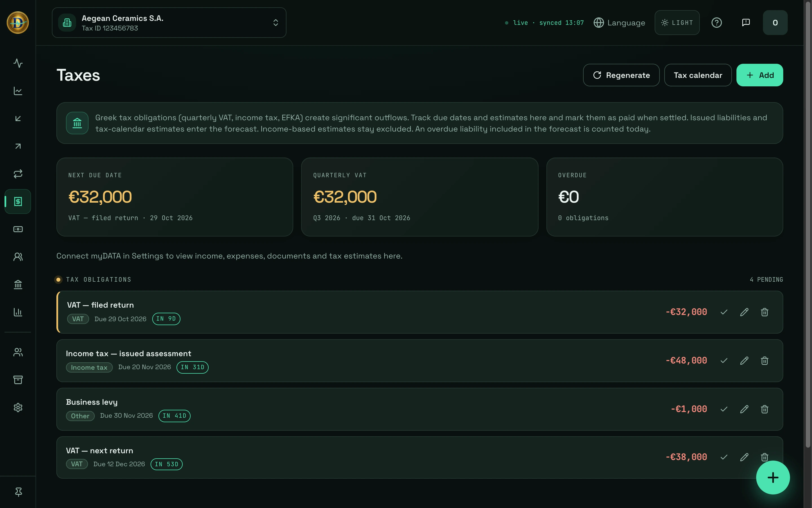Open the user avatar menu labeled O
This screenshot has height=508, width=812.
tap(775, 23)
